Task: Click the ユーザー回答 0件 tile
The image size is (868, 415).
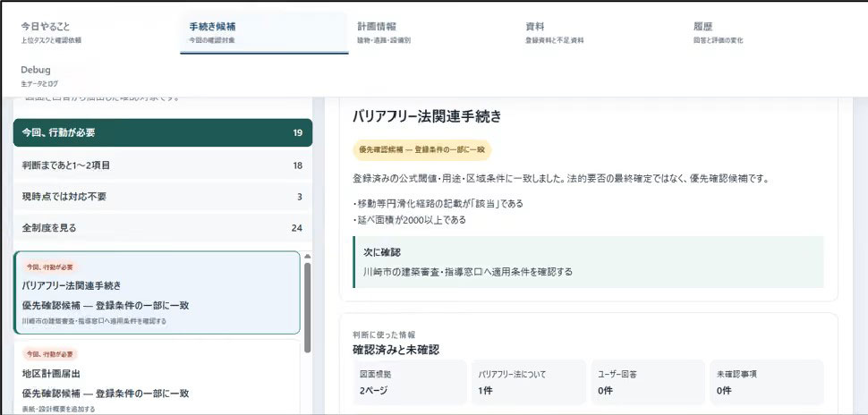Action: point(648,382)
